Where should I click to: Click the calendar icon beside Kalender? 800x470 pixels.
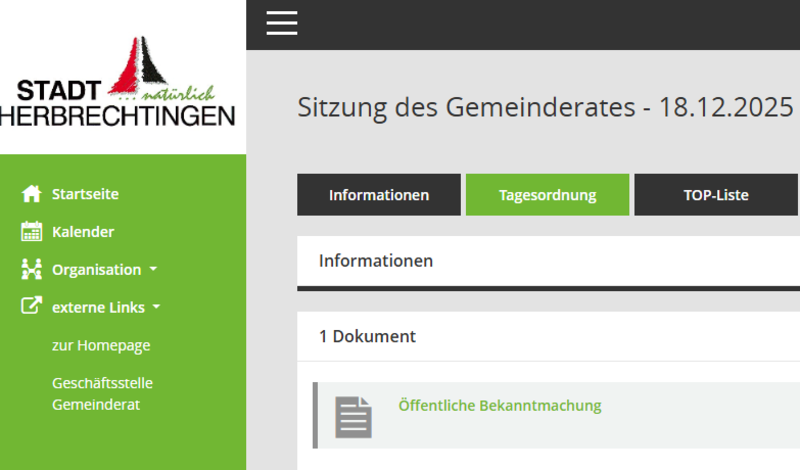click(32, 232)
